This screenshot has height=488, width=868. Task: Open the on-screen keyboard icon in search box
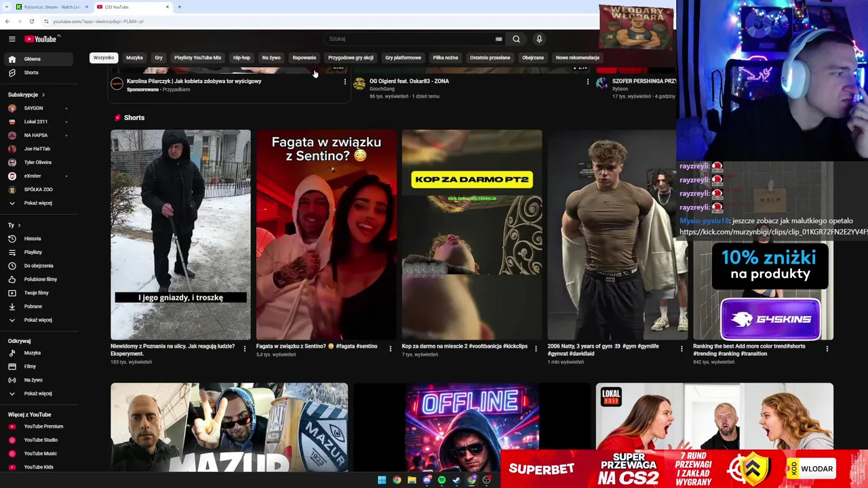click(498, 39)
